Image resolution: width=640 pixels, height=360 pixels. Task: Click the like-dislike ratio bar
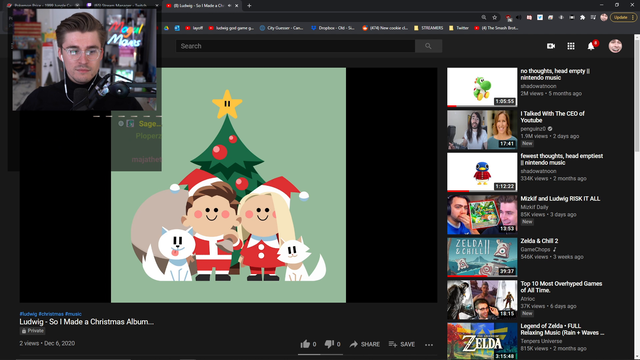[320, 354]
